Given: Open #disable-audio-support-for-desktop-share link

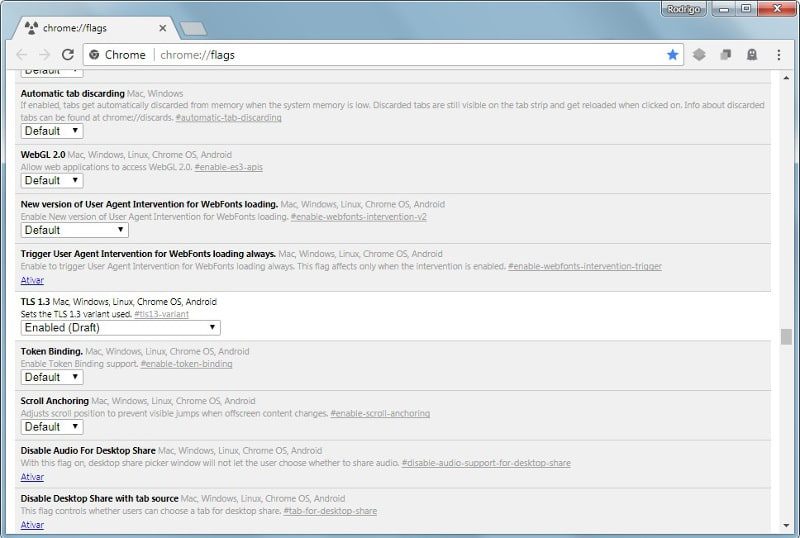Looking at the screenshot, I should click(486, 462).
